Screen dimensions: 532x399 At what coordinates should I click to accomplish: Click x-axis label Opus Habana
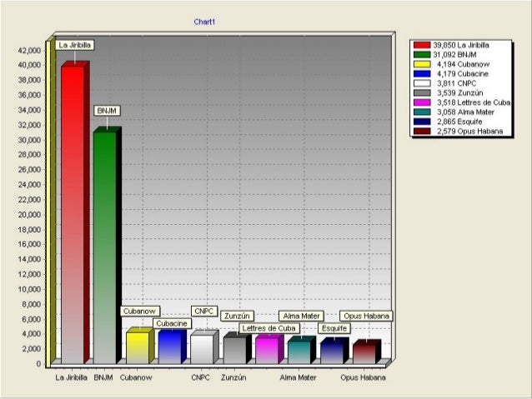pyautogui.click(x=363, y=377)
